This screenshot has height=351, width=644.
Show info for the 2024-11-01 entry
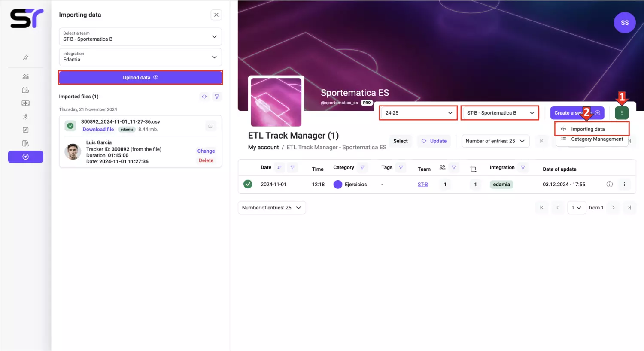tap(610, 184)
